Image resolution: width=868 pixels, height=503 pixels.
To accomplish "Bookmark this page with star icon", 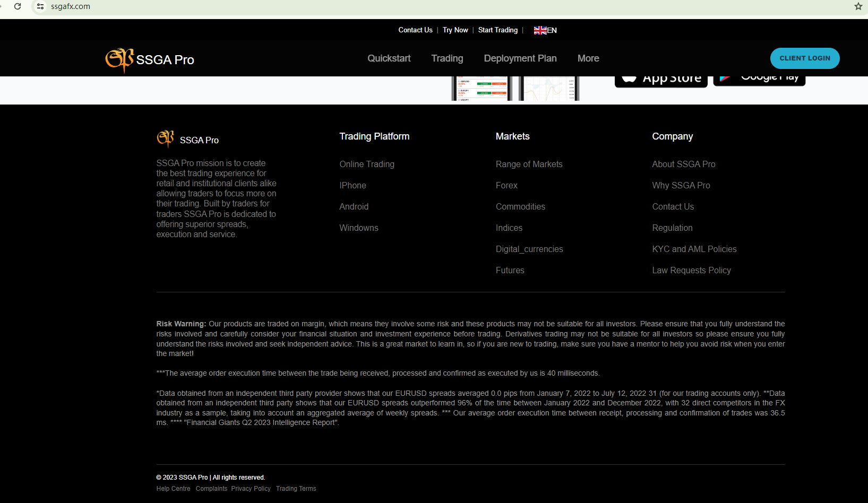I will 858,6.
